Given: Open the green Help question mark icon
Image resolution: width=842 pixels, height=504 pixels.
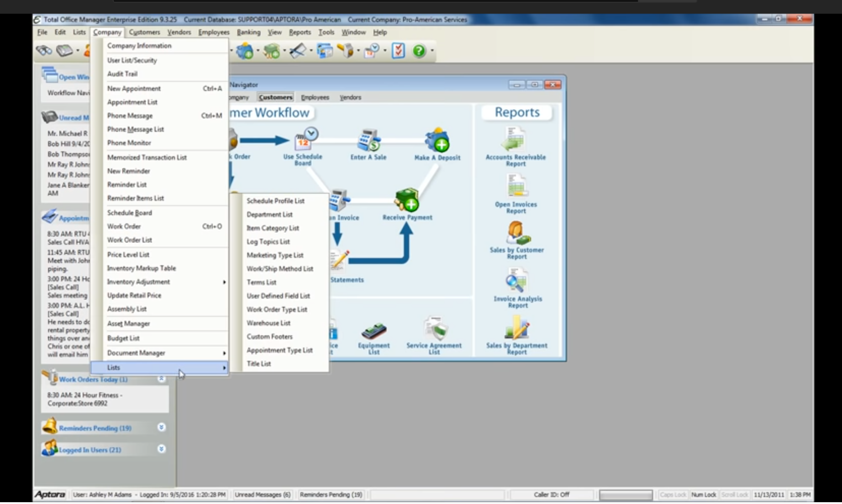Looking at the screenshot, I should pos(419,51).
